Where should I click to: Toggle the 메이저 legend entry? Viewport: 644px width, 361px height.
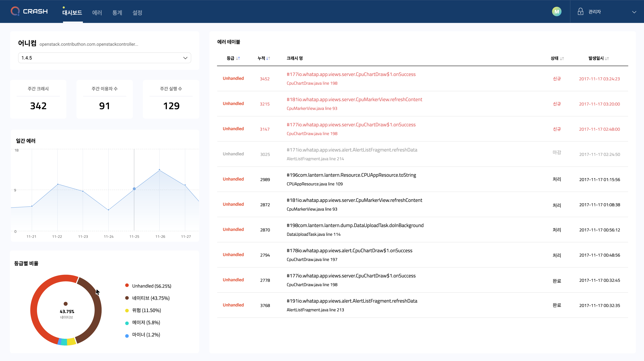click(x=146, y=323)
